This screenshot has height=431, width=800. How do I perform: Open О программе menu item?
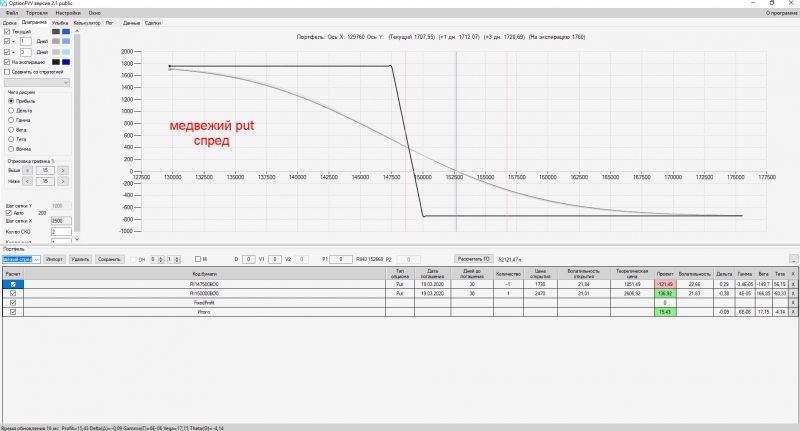pos(781,13)
